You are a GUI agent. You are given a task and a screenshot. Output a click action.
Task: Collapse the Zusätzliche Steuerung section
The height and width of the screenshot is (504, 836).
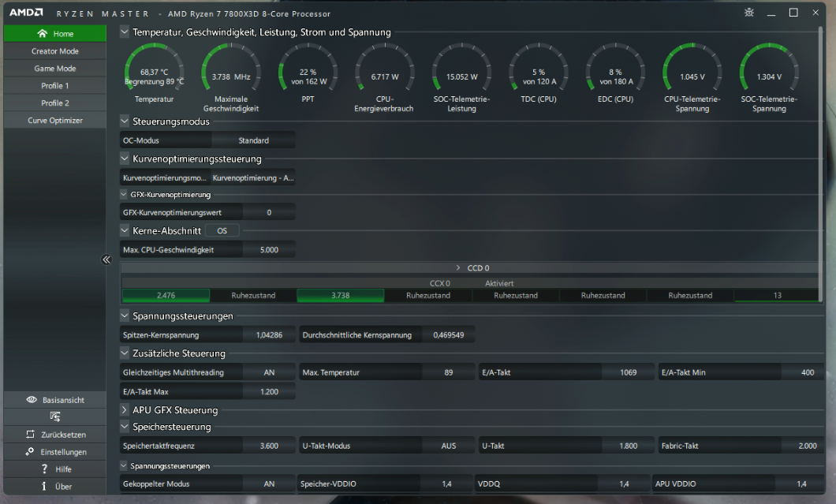point(125,353)
